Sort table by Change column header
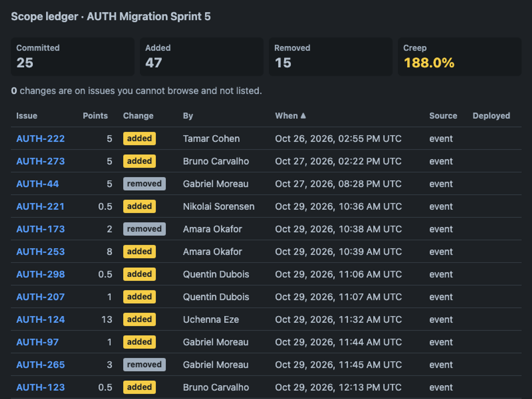 (x=138, y=116)
